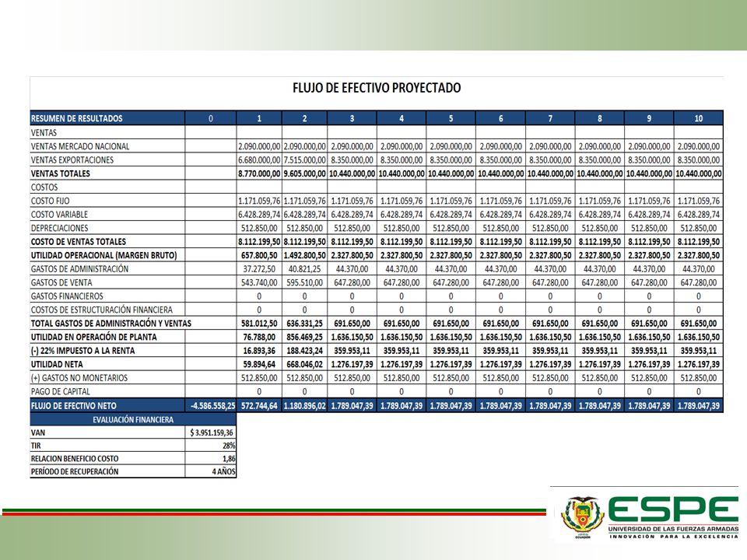
Task: Click the PAGO DE CAPITAL row label
Action: pyautogui.click(x=61, y=391)
